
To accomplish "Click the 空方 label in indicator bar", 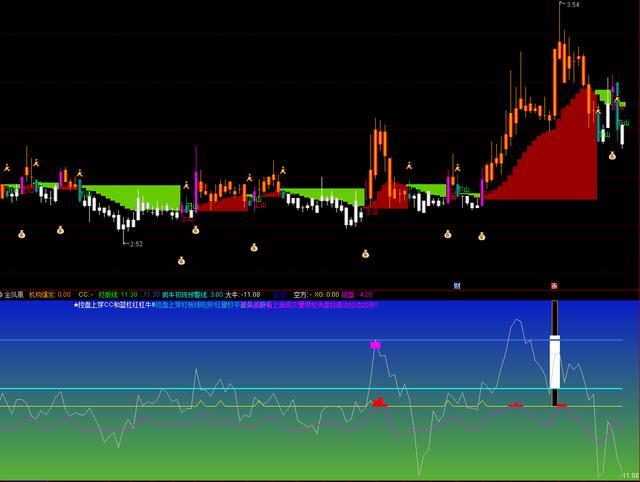I will tap(301, 294).
